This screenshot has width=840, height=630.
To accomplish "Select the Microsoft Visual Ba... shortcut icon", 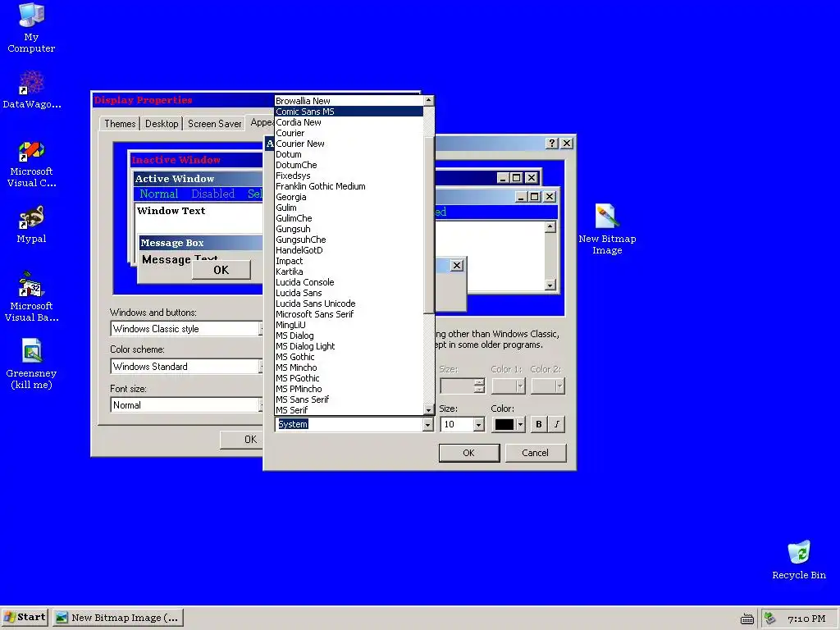I will pyautogui.click(x=31, y=297).
